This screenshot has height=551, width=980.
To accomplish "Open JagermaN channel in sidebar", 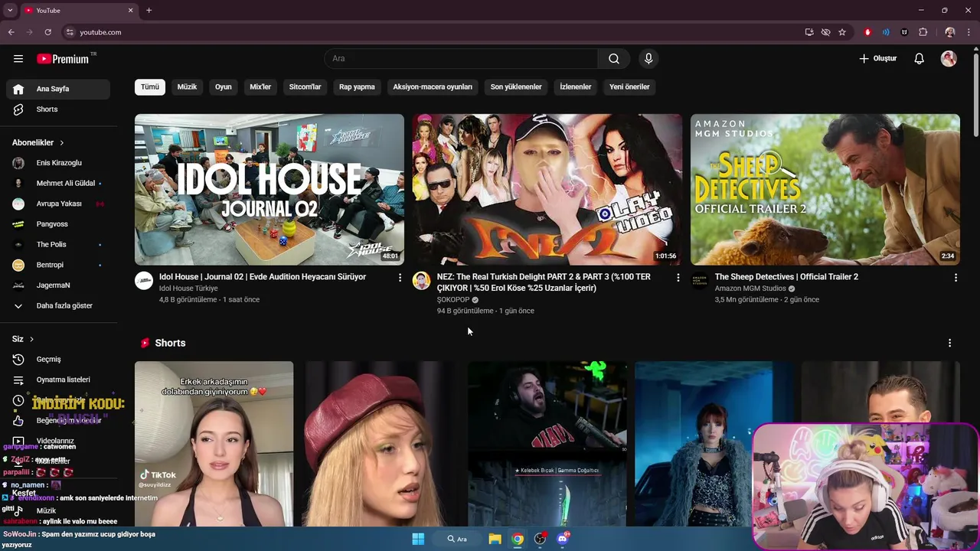I will [x=58, y=285].
